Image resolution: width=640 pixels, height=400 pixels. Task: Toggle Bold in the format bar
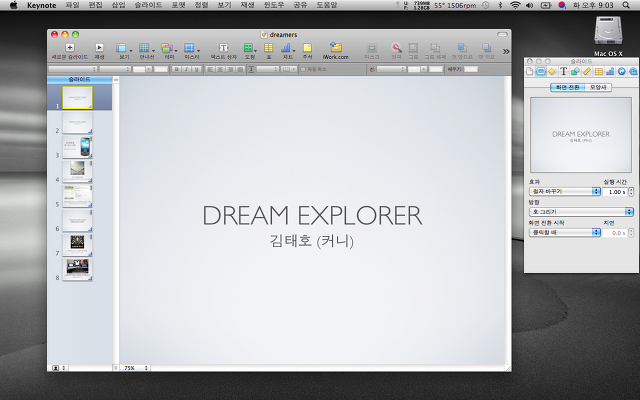coord(176,69)
